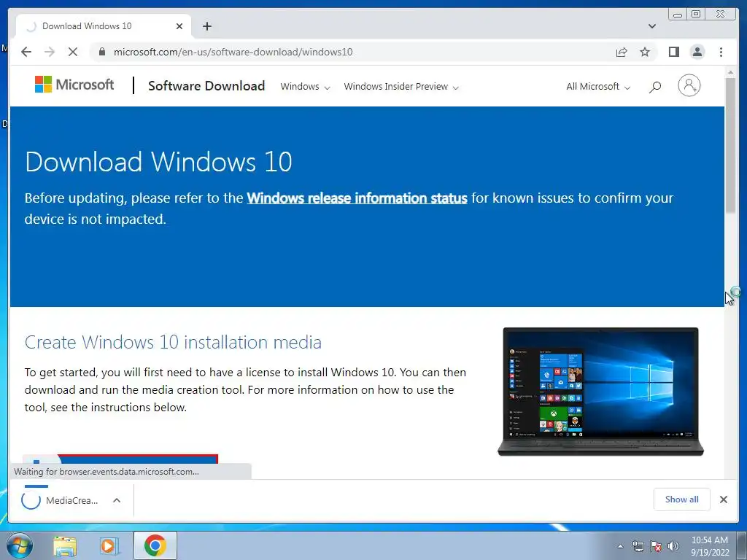Click the scrollbar up arrow
Image resolution: width=747 pixels, height=560 pixels.
coord(730,72)
